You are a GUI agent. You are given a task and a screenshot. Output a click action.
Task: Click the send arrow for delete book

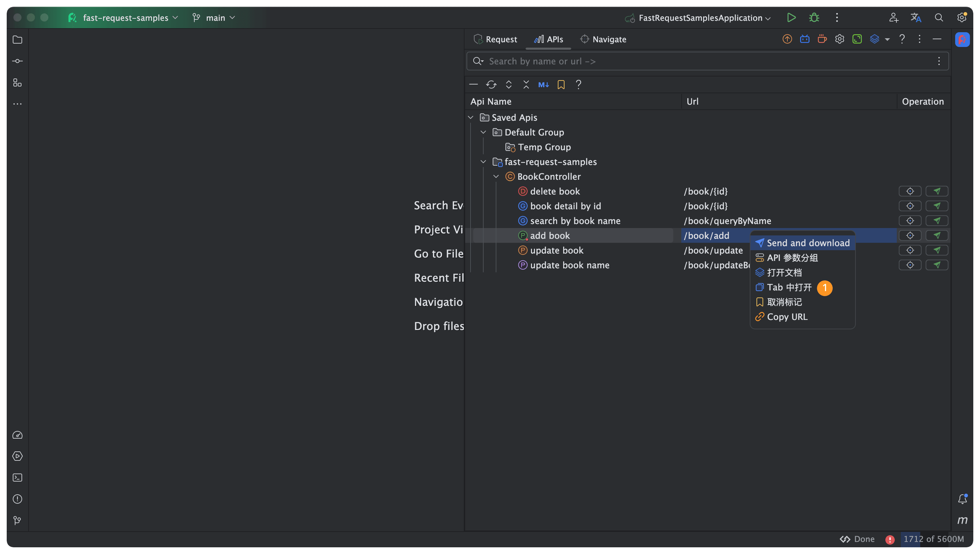point(937,191)
